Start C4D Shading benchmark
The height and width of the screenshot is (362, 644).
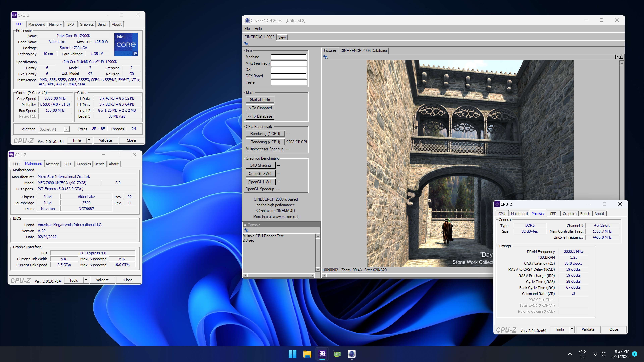(x=260, y=165)
